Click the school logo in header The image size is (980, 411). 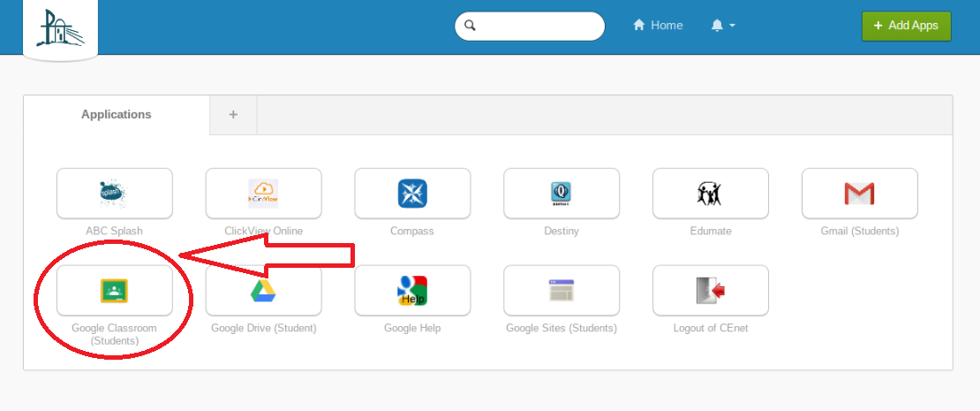click(60, 27)
